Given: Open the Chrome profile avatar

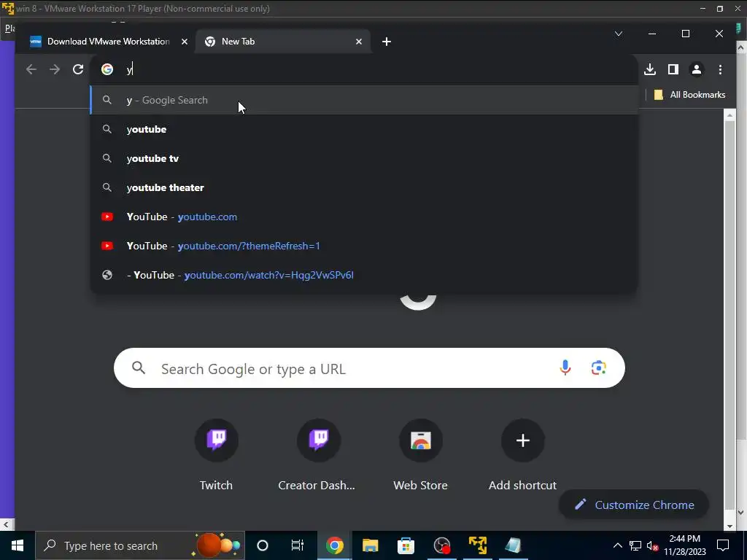Looking at the screenshot, I should coord(696,69).
